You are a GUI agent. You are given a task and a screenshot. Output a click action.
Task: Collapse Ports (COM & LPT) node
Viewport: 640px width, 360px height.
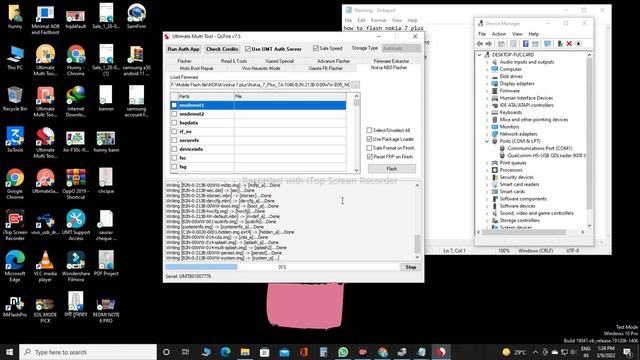coord(487,141)
